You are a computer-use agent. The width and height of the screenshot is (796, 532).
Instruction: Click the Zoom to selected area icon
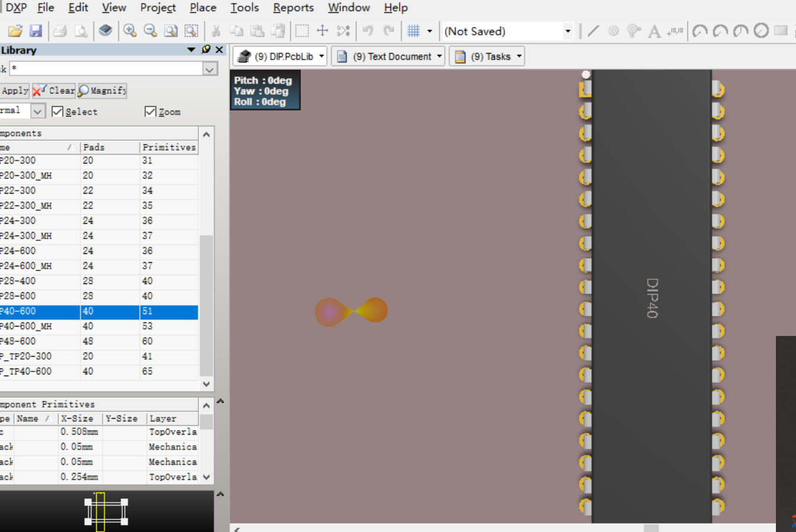point(191,31)
